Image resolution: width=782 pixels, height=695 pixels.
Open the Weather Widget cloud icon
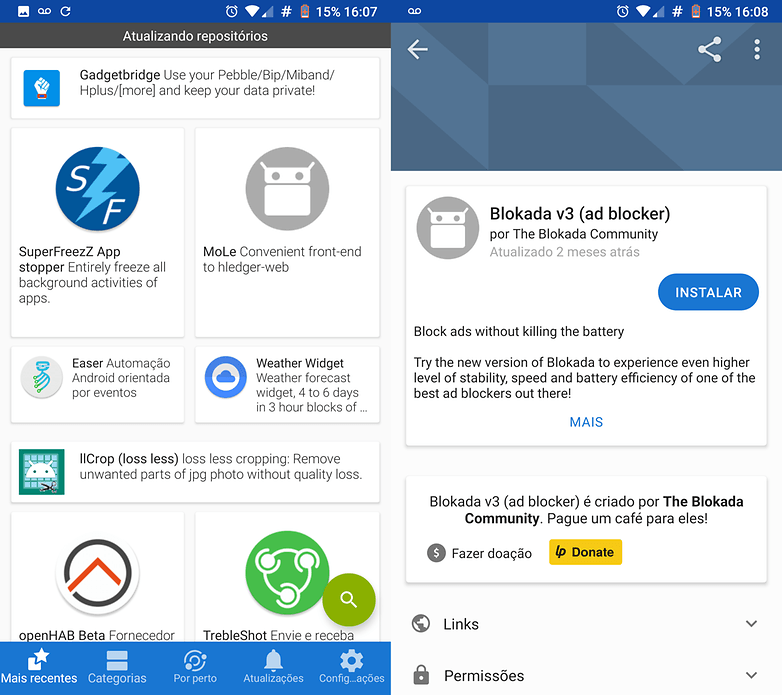click(x=225, y=377)
